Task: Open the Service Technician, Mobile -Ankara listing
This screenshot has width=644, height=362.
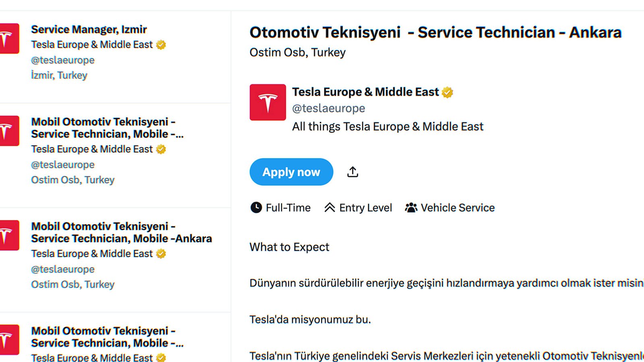Action: pyautogui.click(x=121, y=232)
